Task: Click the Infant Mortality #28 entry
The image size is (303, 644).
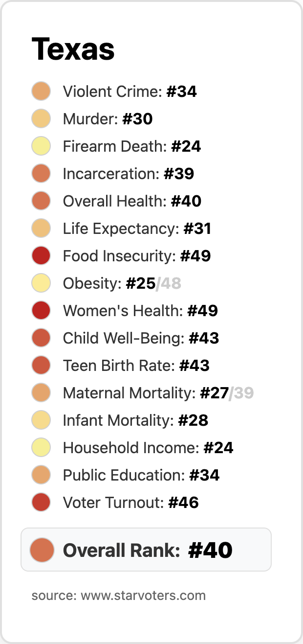Action: tap(135, 420)
